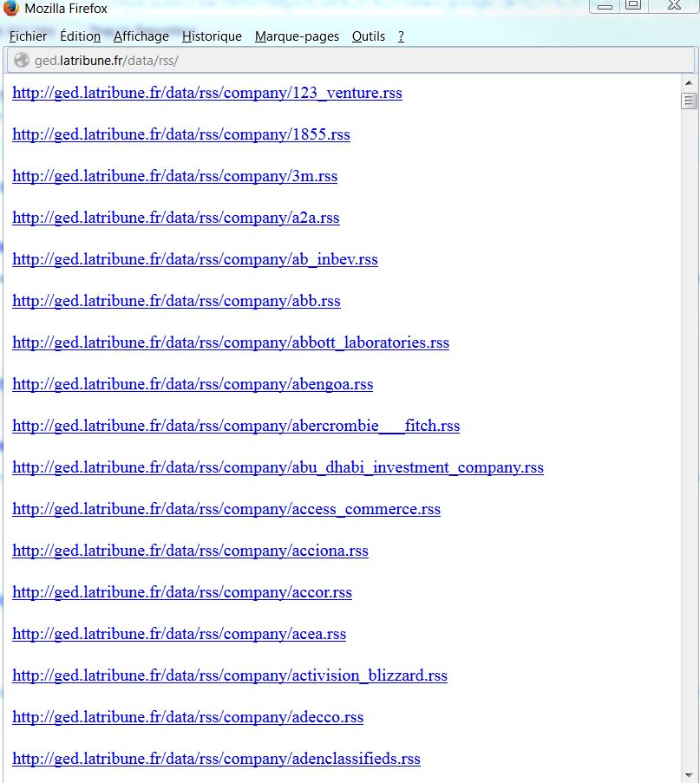Follow the adenclassifieds.rss link
700x783 pixels.
pyautogui.click(x=216, y=759)
